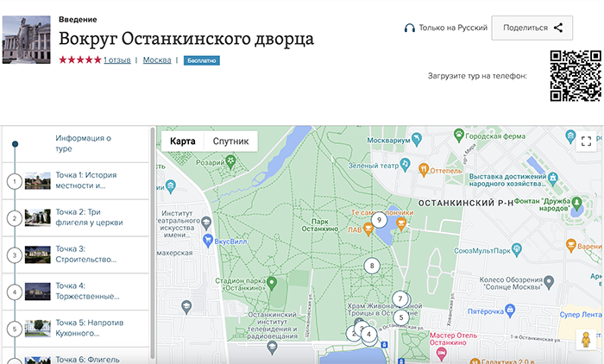604x364 pixels.
Task: Click the 'Парк Останкино' map label
Action: (x=320, y=225)
